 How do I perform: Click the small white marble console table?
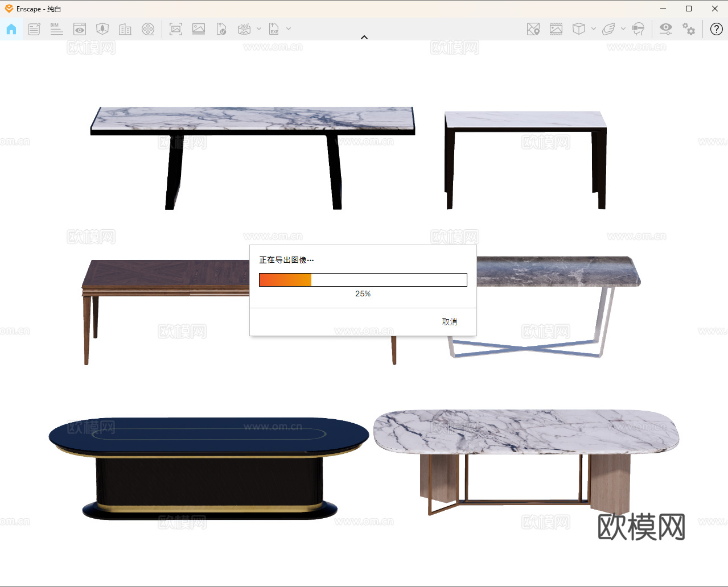pyautogui.click(x=525, y=160)
